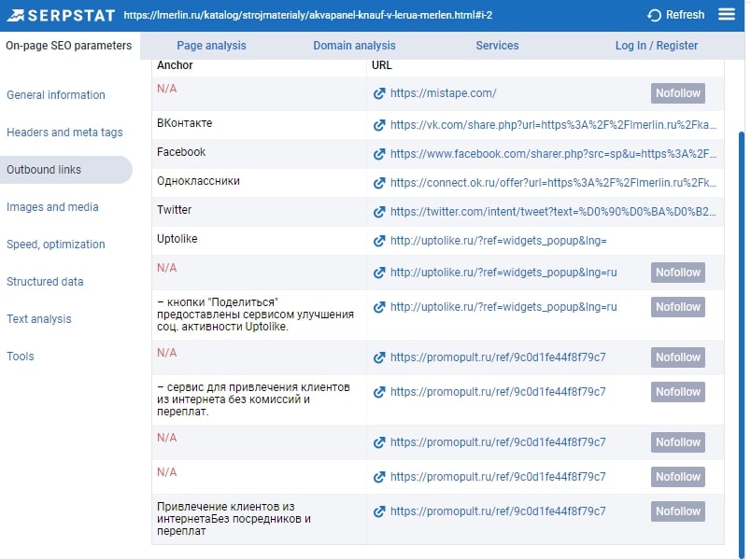The width and height of the screenshot is (751, 560).
Task: Open Log In / Register tab
Action: tap(656, 46)
